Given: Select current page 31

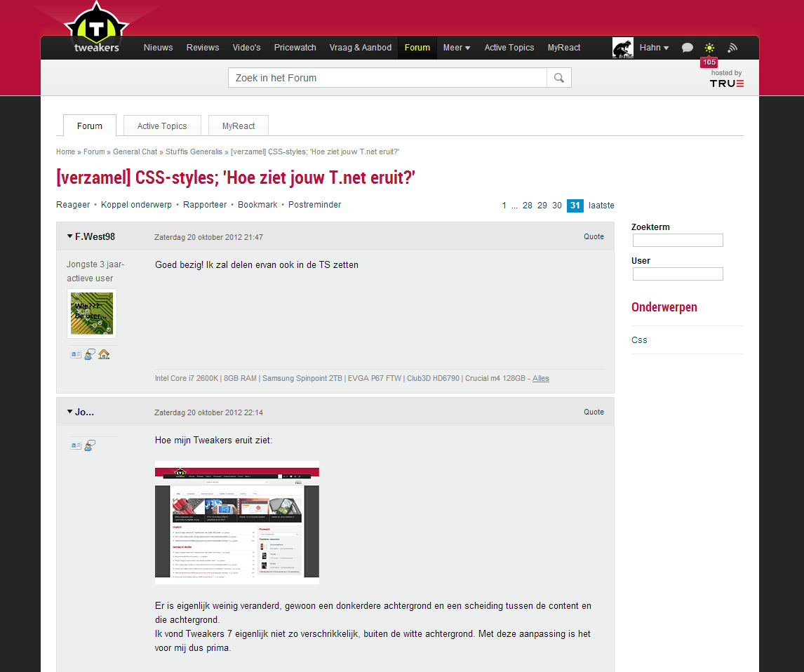Looking at the screenshot, I should [575, 206].
